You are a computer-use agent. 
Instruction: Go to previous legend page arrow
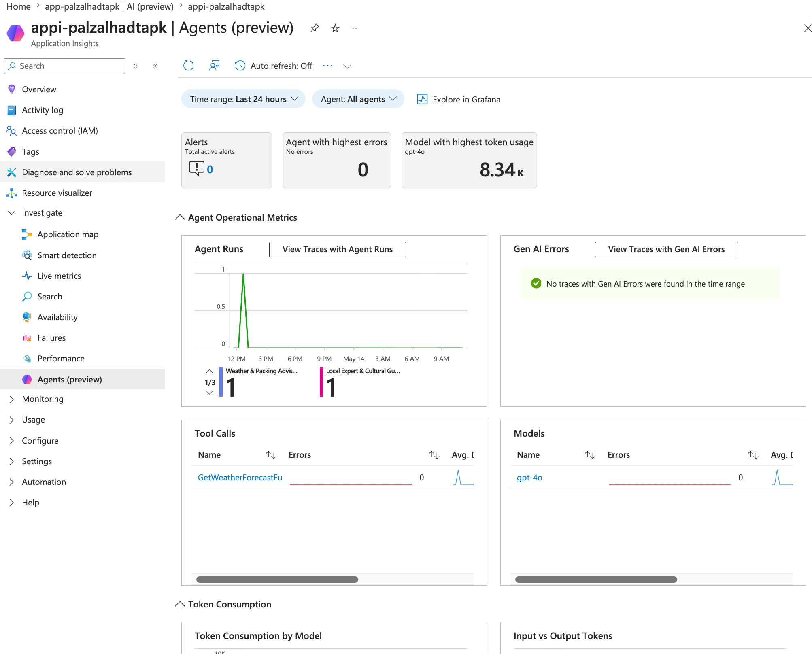point(209,371)
